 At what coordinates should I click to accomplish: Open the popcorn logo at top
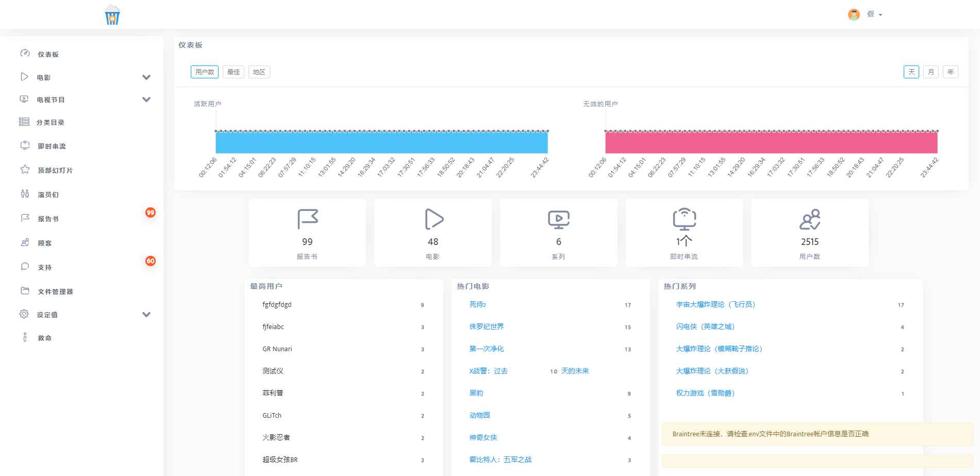112,14
